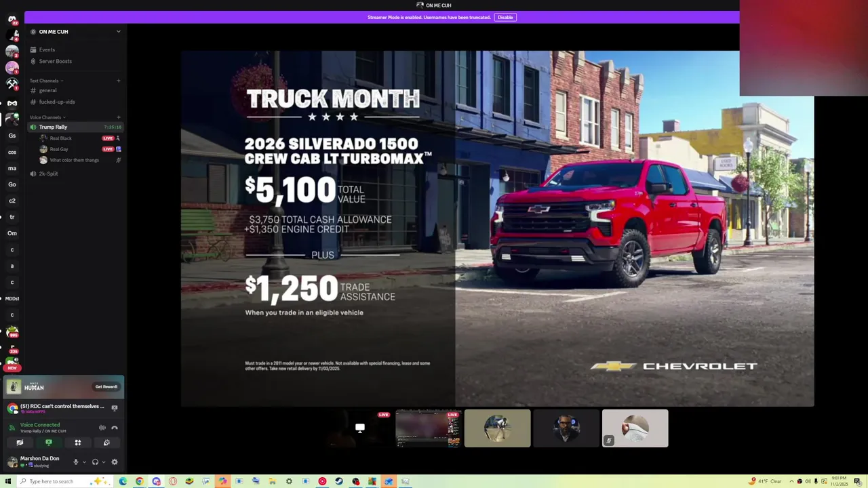This screenshot has width=868, height=488.
Task: Open the 'Go' server icon
Action: click(x=12, y=184)
